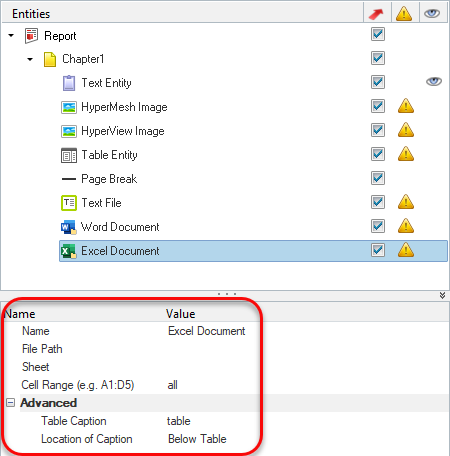Click the yellow Chapter1 page icon

(50, 59)
